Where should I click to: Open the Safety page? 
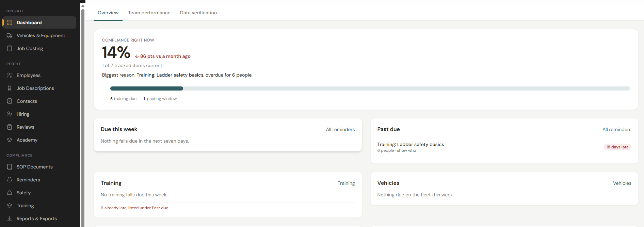39,193
